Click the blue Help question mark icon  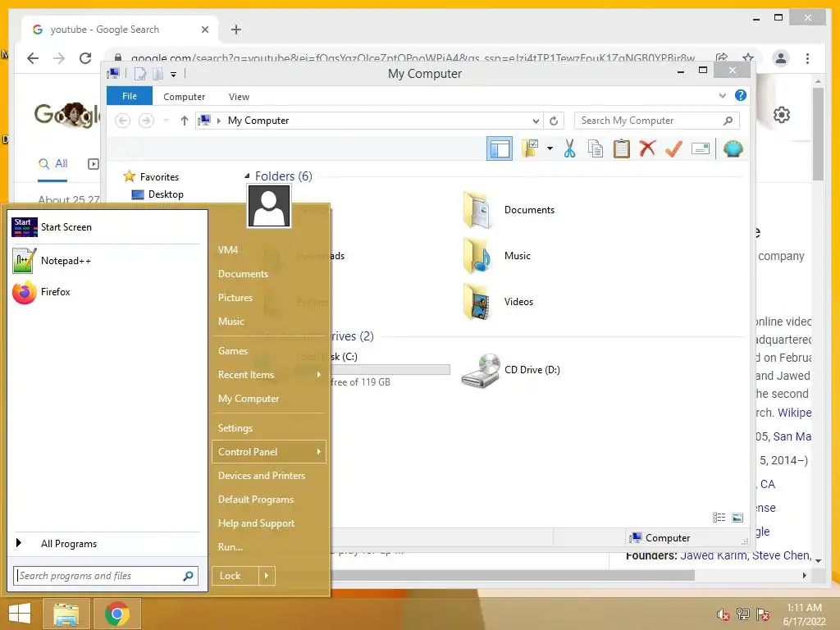point(741,95)
